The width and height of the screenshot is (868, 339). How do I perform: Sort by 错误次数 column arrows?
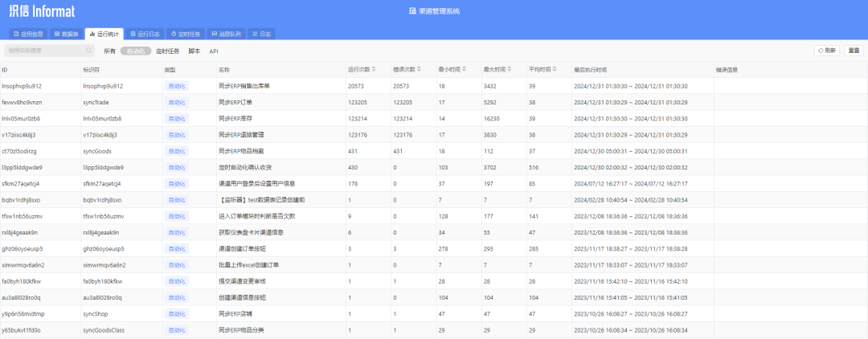pos(419,70)
